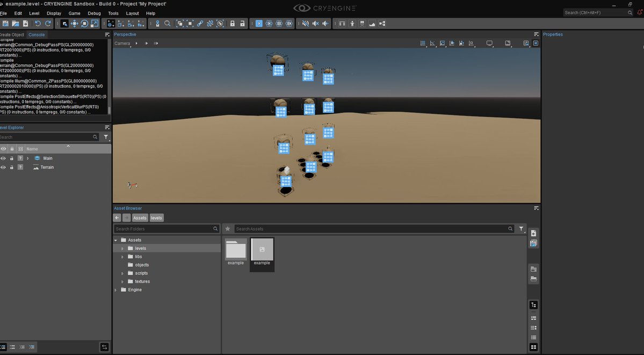Click the Unlink objects broken chain icon
644x355 pixels.
[x=210, y=24]
